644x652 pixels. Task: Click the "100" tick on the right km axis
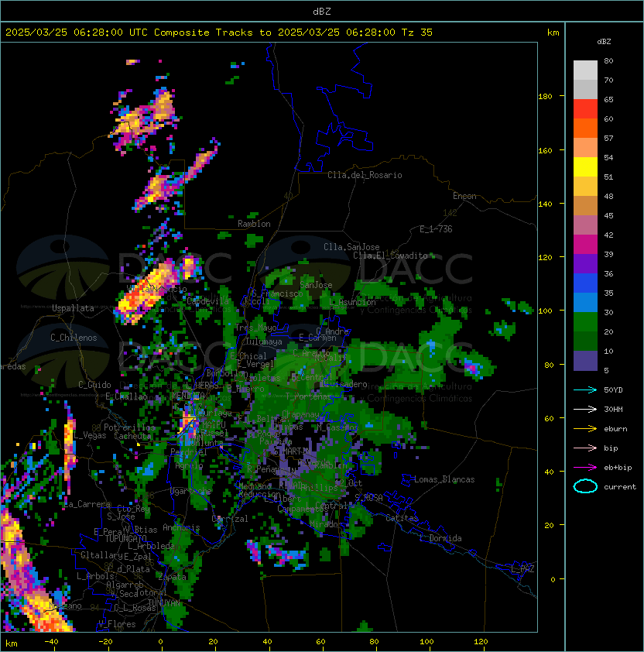[x=545, y=311]
